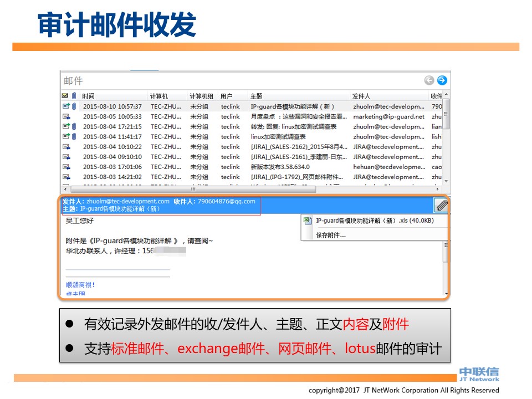Click the 主题 line in the preview header
The width and height of the screenshot is (532, 399).
click(x=111, y=209)
